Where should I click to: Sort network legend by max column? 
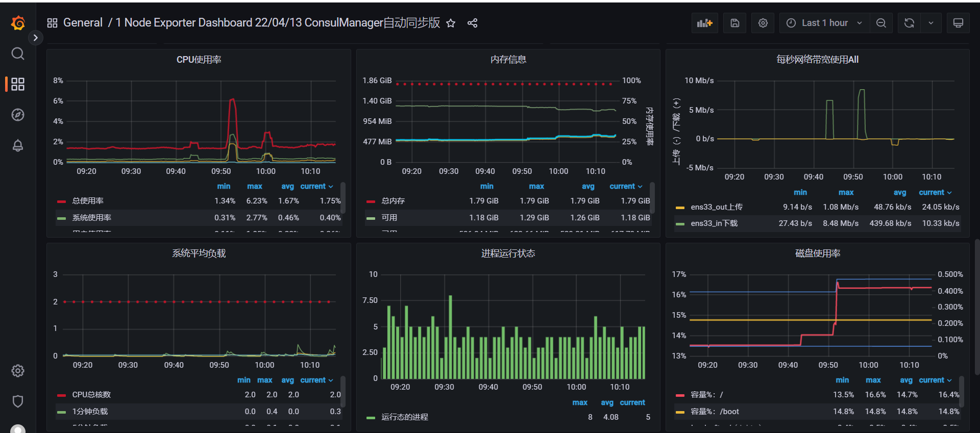846,192
